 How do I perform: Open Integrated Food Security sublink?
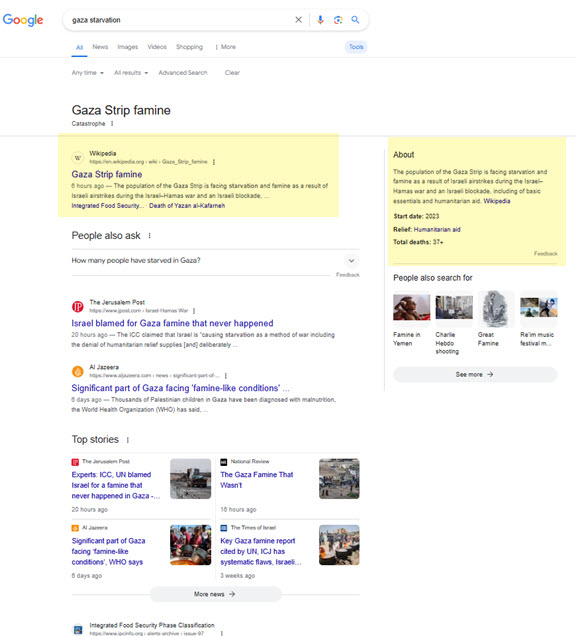(107, 206)
